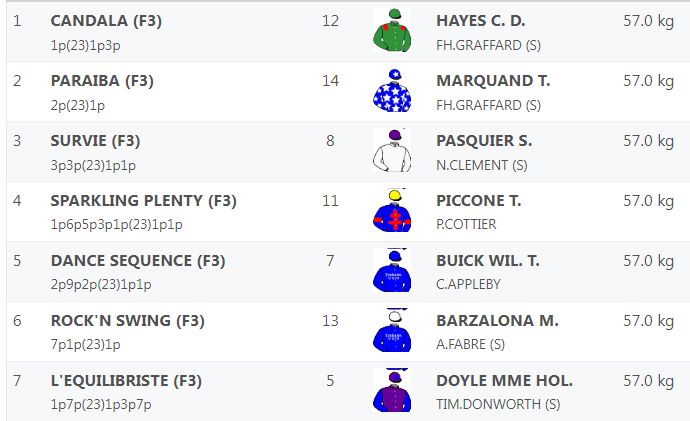Screen dimensions: 690x421
Task: Click the green jockey silks icon for Candala
Action: pos(392,30)
